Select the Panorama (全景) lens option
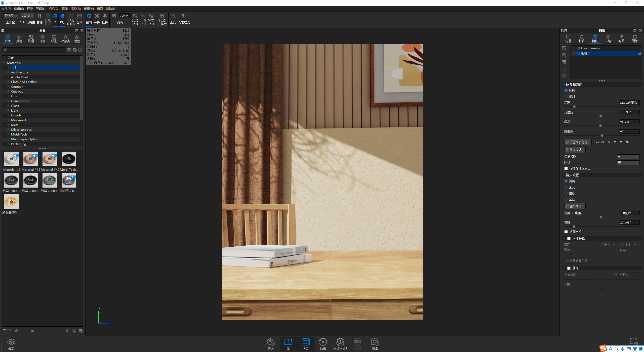 [566, 199]
